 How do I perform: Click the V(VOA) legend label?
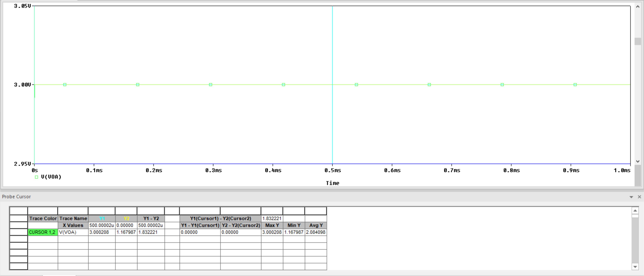click(51, 177)
